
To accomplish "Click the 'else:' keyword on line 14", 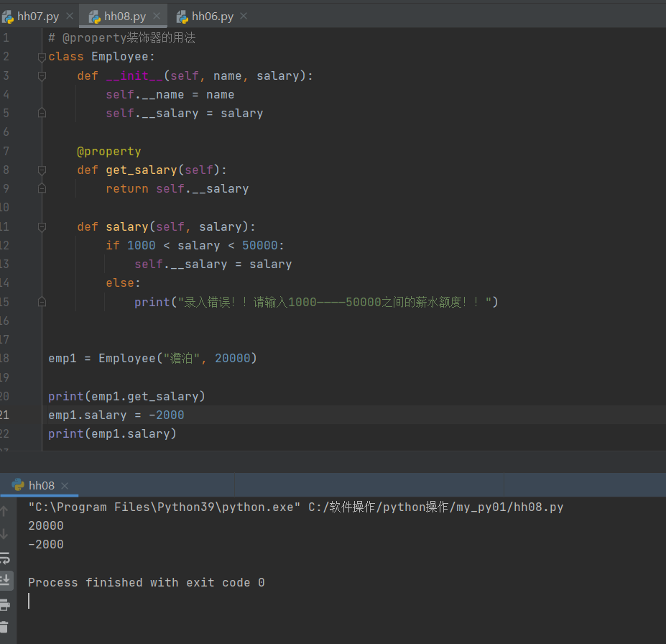I will click(123, 283).
